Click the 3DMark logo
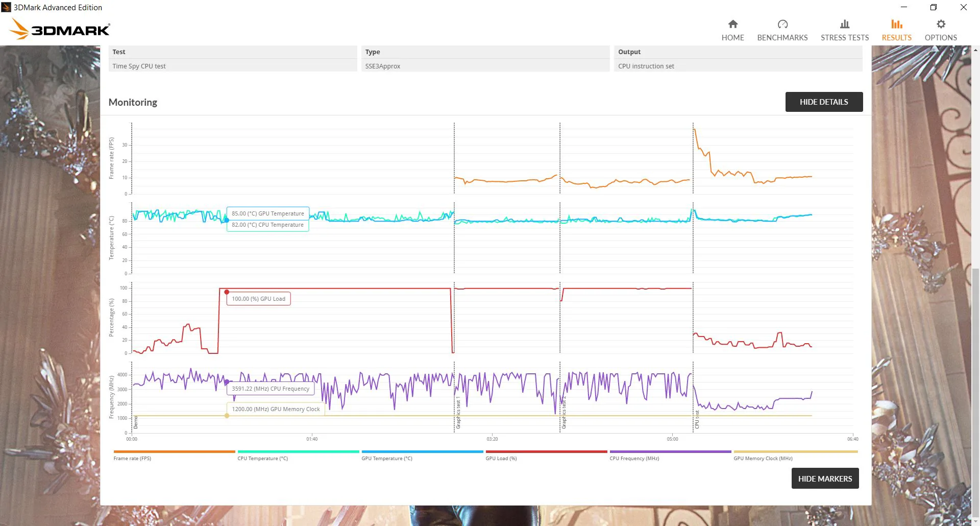Viewport: 980px width, 526px height. [60, 29]
